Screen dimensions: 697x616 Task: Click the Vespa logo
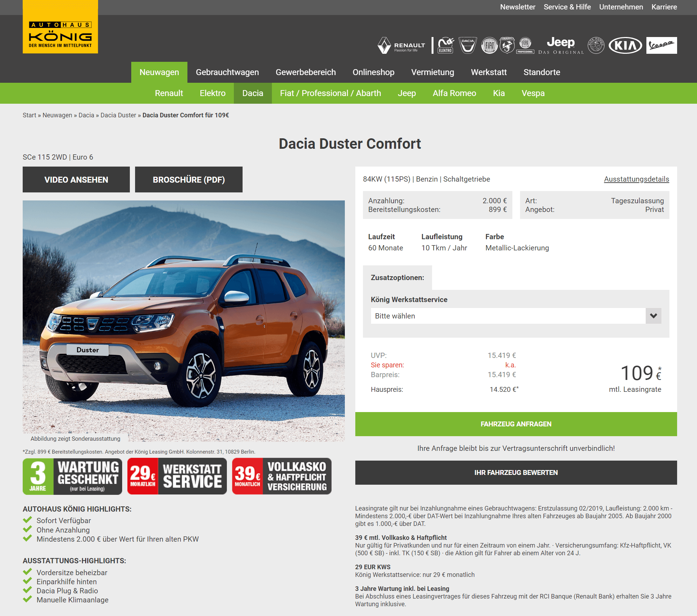point(661,45)
